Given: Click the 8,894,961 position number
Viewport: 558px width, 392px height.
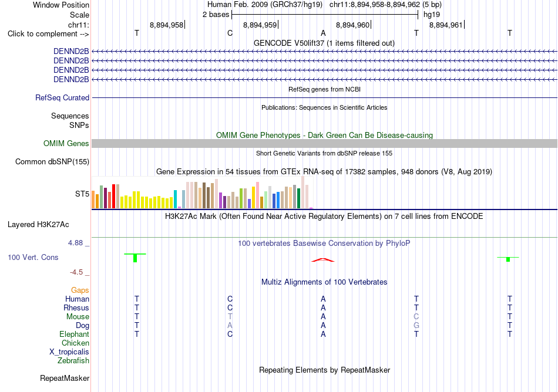Looking at the screenshot, I should [x=446, y=25].
